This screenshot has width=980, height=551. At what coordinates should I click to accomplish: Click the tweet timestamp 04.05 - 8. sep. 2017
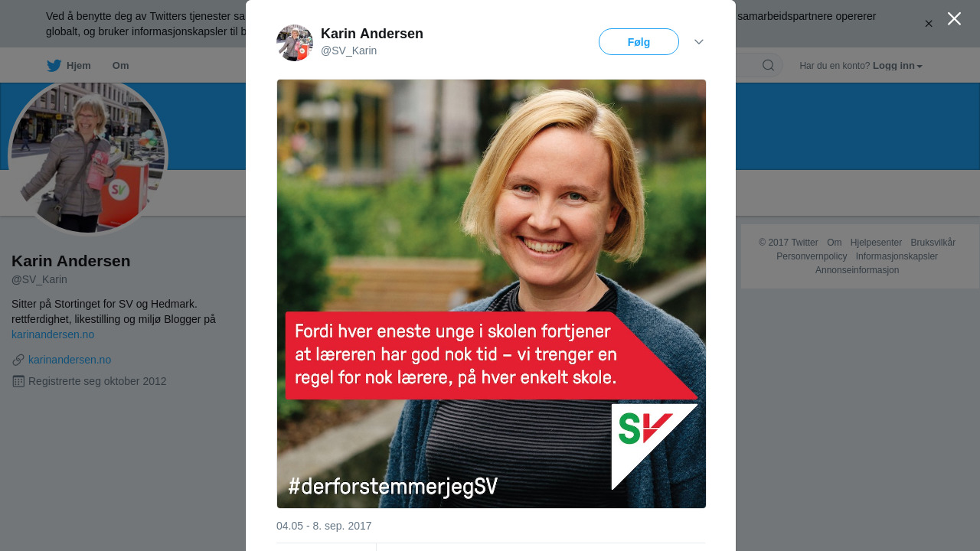click(324, 526)
